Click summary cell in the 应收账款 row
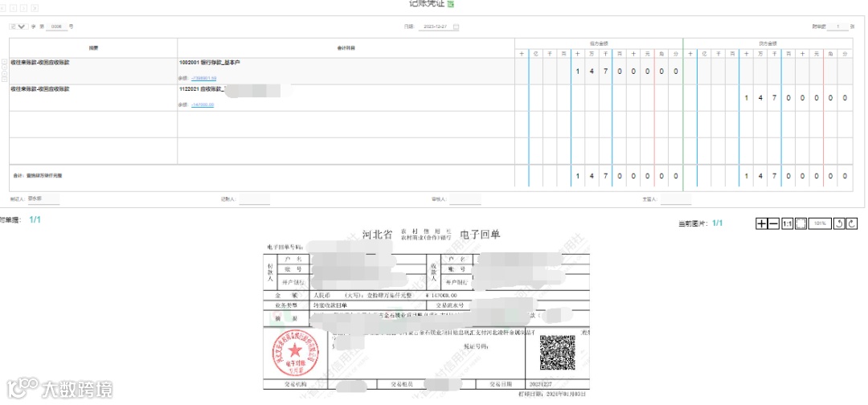 point(93,97)
